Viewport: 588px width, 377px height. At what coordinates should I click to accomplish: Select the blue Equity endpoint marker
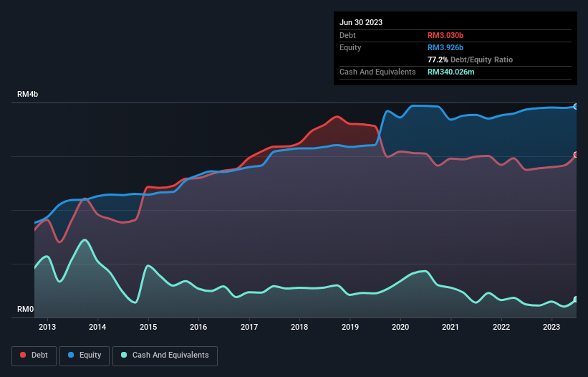click(x=576, y=107)
